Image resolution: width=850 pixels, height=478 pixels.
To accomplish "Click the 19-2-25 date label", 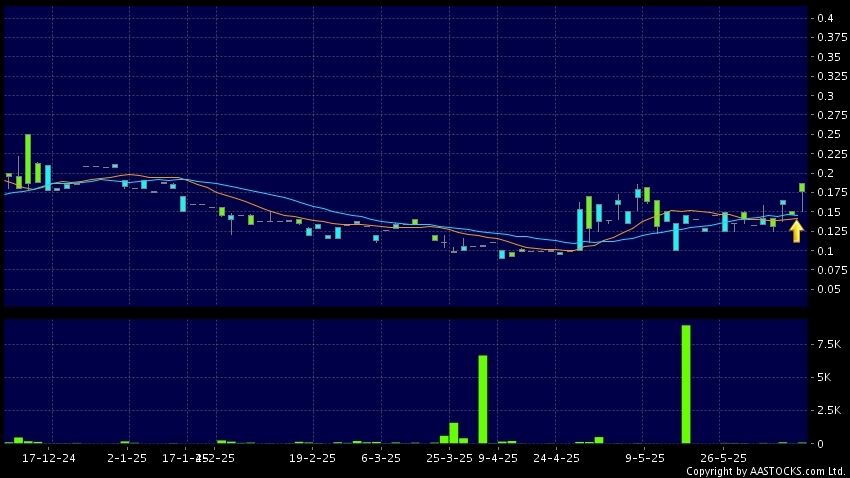I will (312, 458).
